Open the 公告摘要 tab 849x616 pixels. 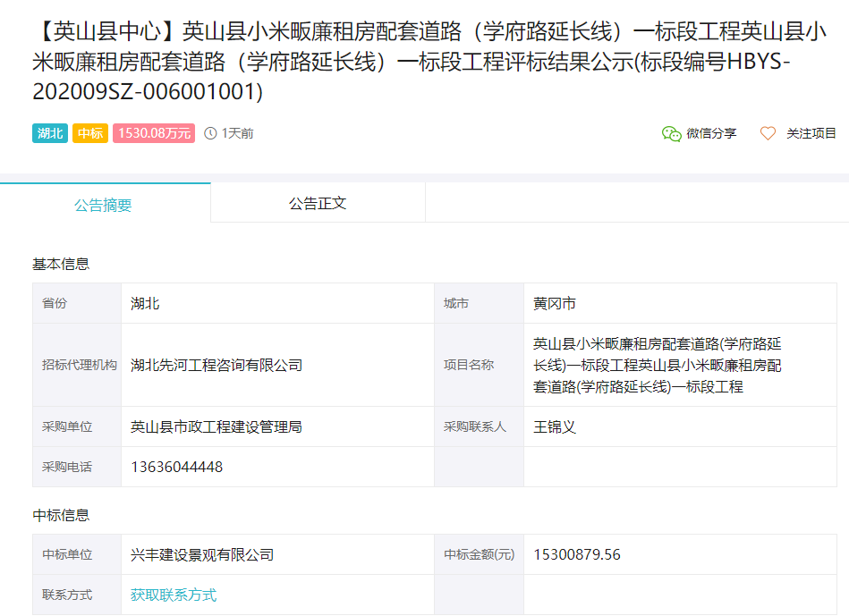click(105, 204)
